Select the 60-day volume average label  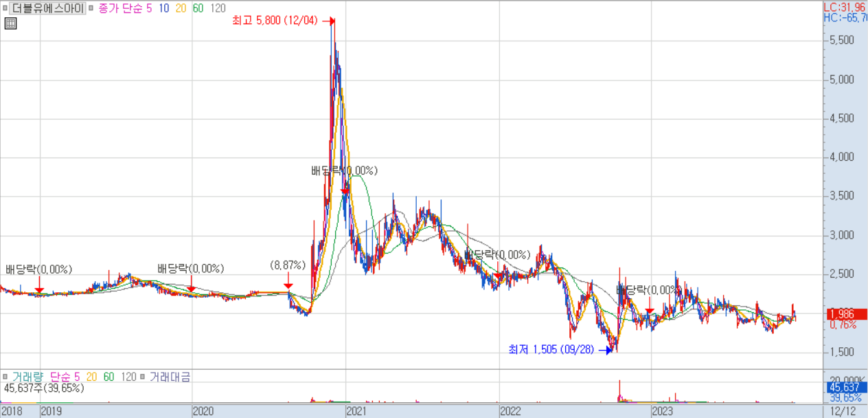pyautogui.click(x=109, y=376)
